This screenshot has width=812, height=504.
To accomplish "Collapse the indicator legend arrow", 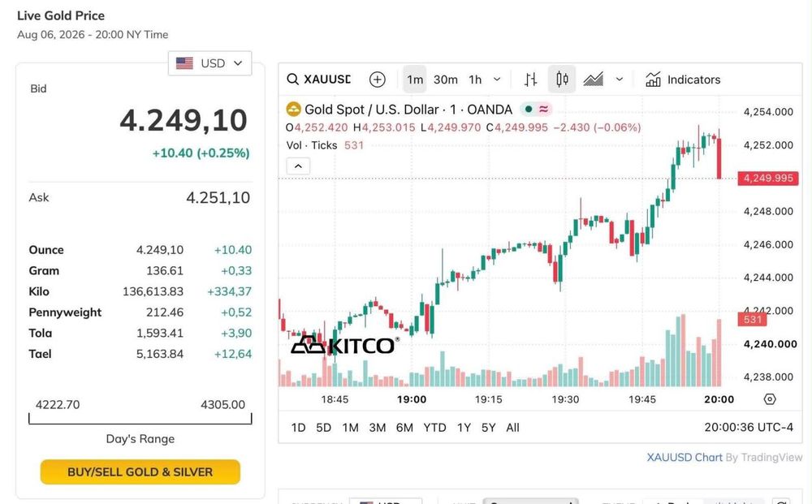I will point(298,166).
